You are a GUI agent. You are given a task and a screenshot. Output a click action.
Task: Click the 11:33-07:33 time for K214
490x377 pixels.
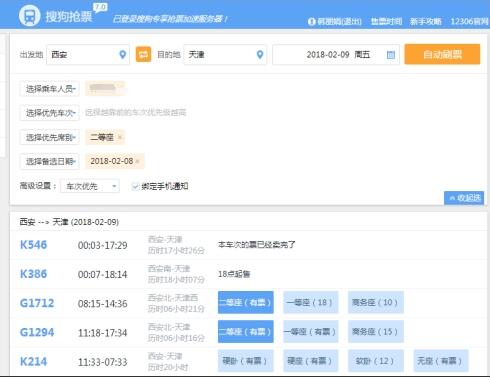[103, 362]
